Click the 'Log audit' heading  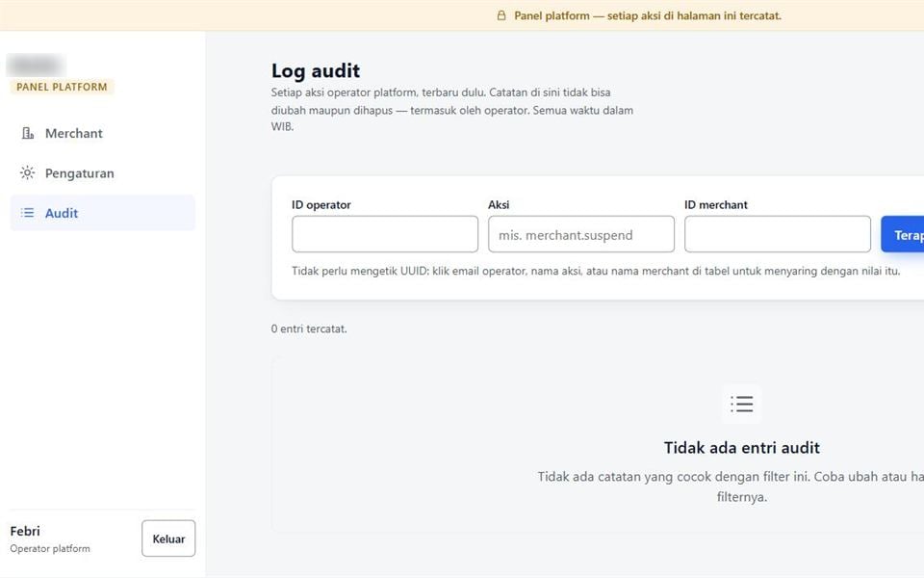tap(316, 70)
